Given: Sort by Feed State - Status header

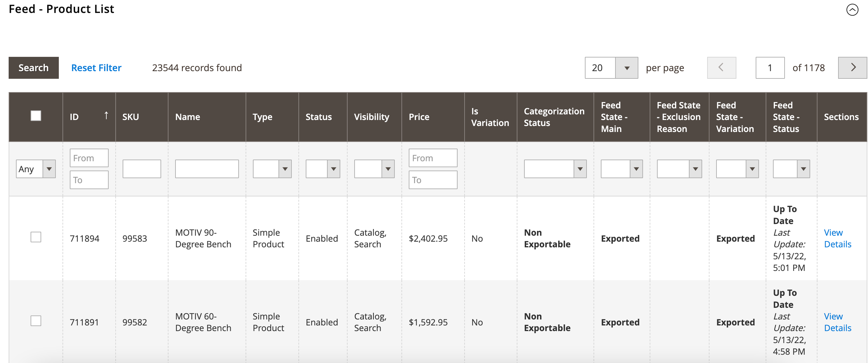Looking at the screenshot, I should click(x=791, y=117).
